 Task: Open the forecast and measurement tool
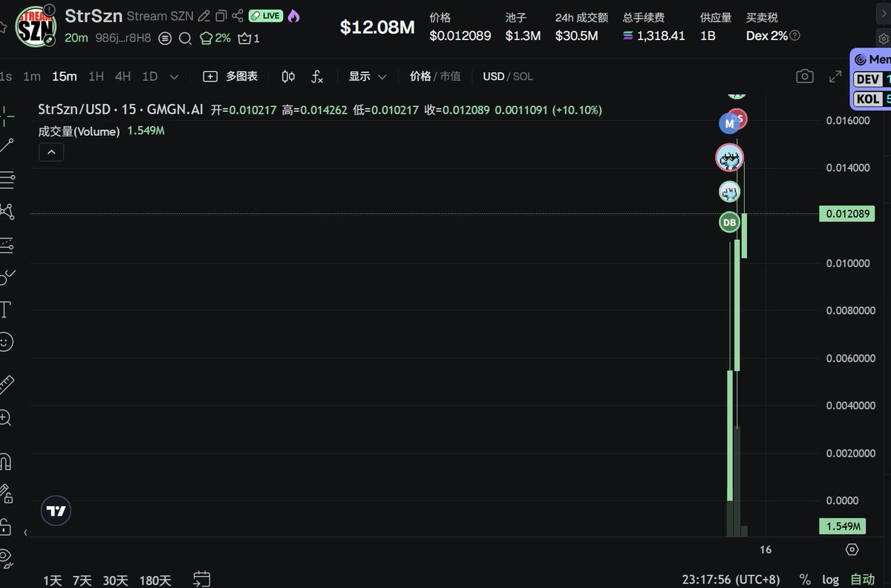6,244
